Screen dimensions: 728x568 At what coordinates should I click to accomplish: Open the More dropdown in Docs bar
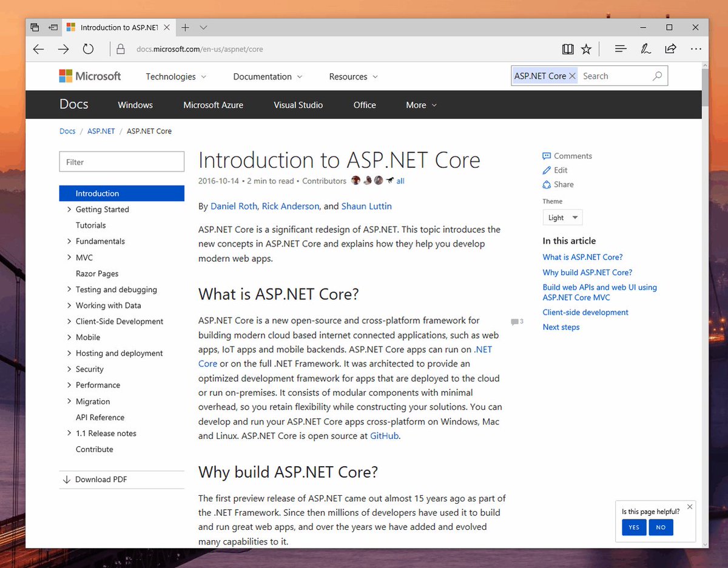pos(421,105)
